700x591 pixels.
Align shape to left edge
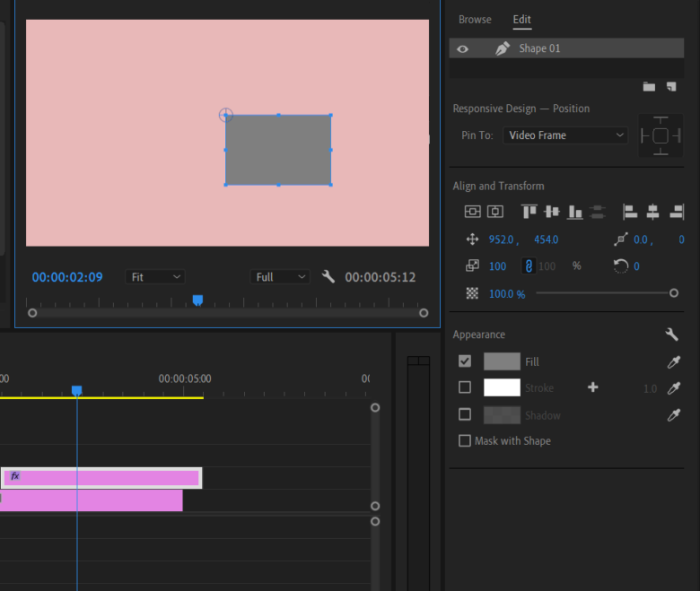[x=630, y=212]
